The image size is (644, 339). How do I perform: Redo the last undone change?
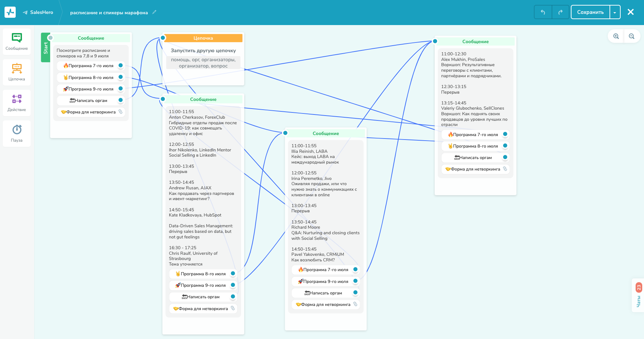tap(560, 12)
